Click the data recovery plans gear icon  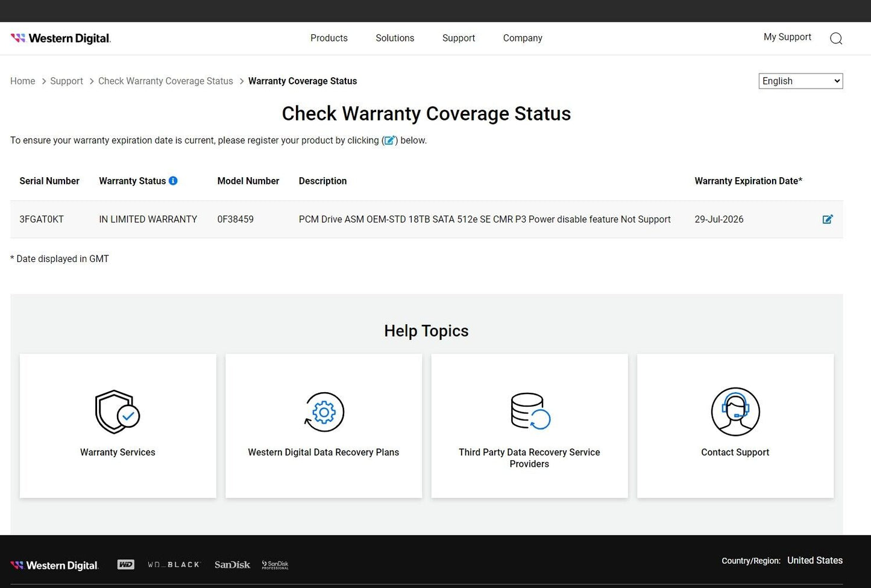(x=324, y=412)
